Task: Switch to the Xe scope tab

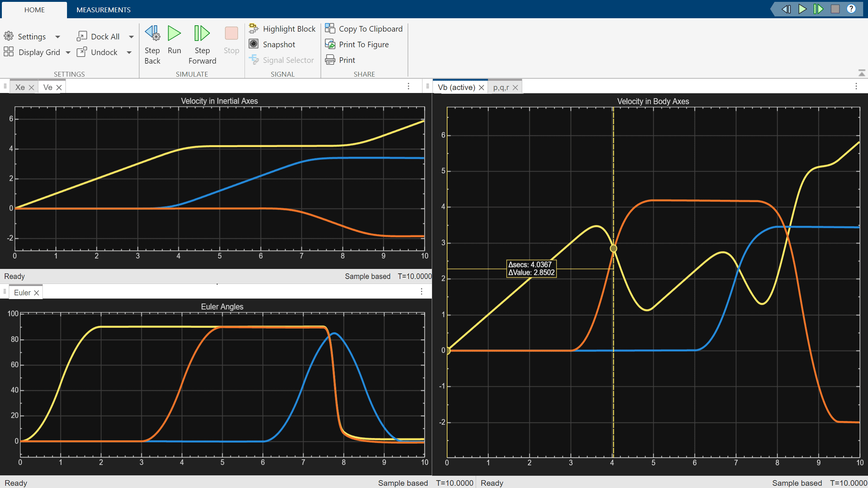Action: click(x=20, y=87)
